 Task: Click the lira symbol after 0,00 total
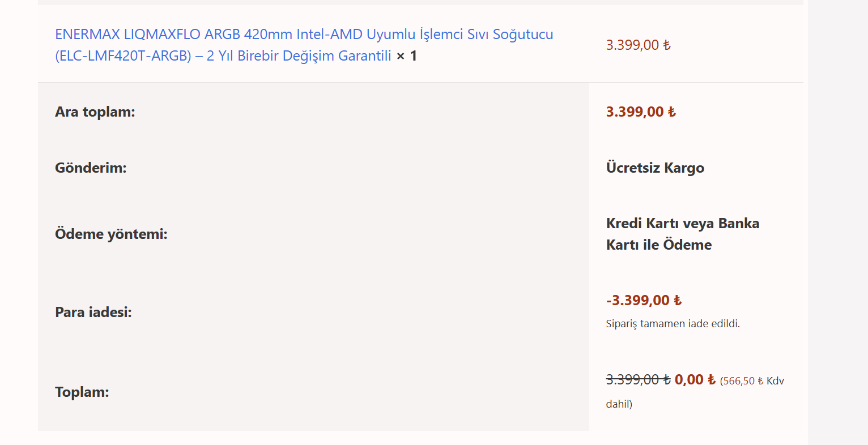pyautogui.click(x=712, y=380)
